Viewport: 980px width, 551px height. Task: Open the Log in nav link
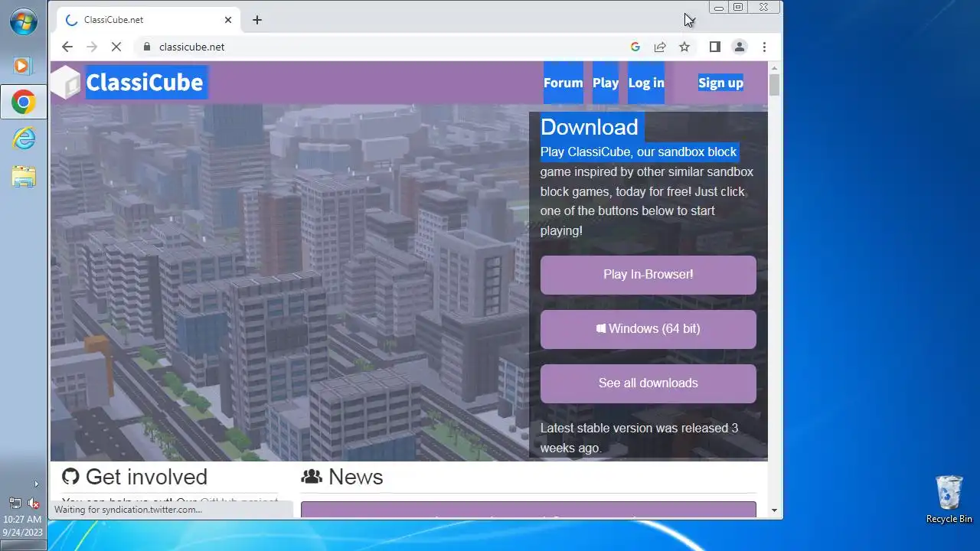pos(646,83)
